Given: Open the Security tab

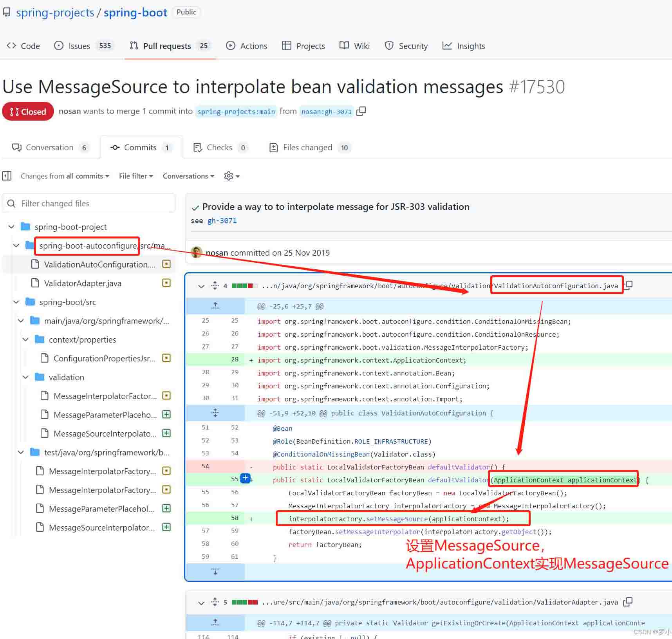Looking at the screenshot, I should coord(406,46).
